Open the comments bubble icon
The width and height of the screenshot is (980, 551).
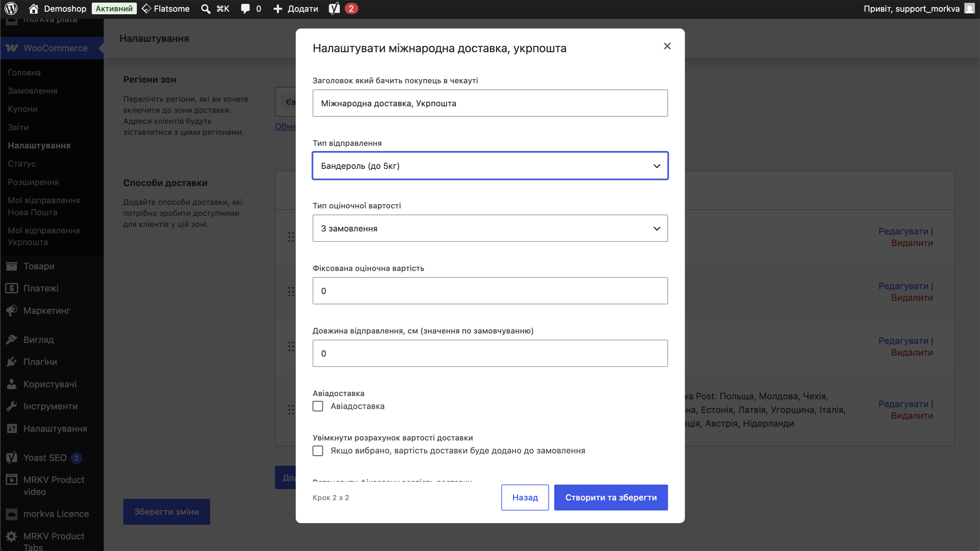(245, 9)
